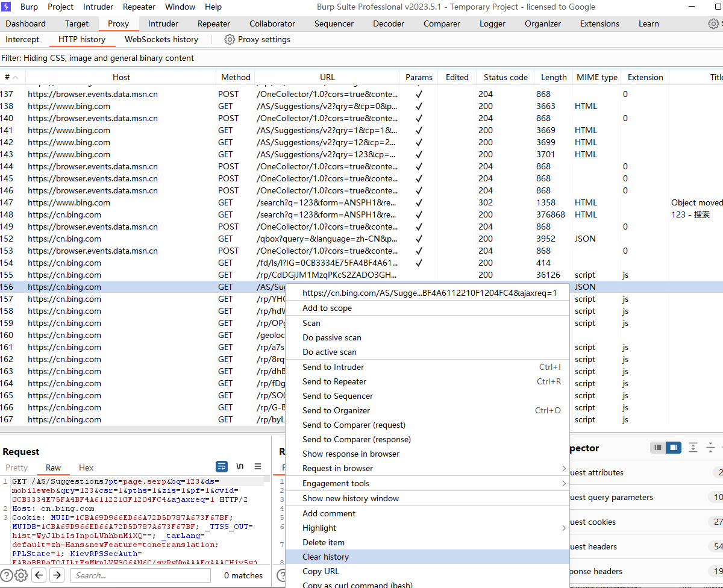Sort by Status code column header
The image size is (723, 588).
point(505,77)
